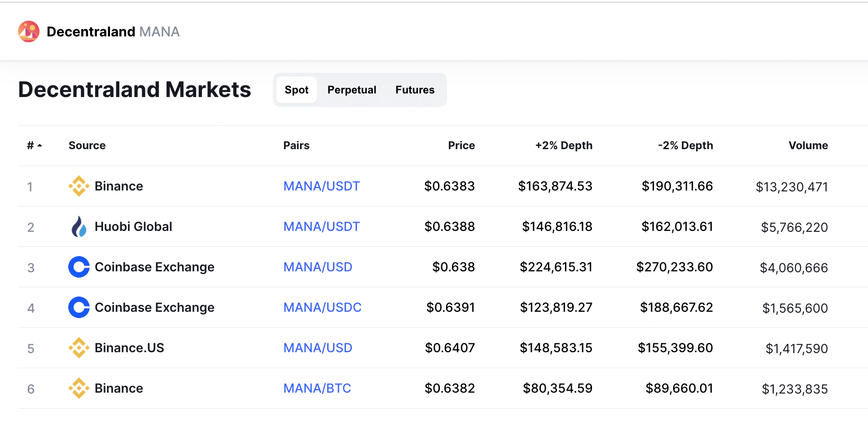Click Coinbase Exchange name in row 3
868x425 pixels.
click(x=154, y=267)
